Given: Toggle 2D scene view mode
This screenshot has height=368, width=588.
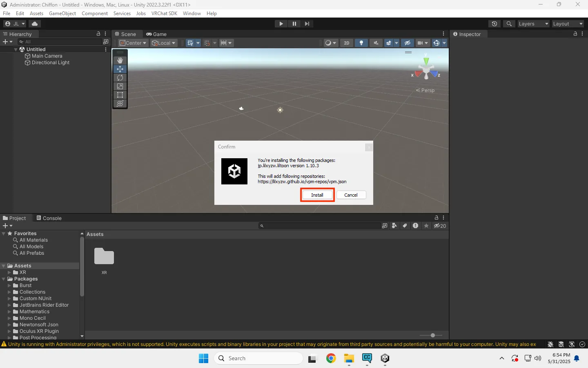Looking at the screenshot, I should click(x=347, y=43).
